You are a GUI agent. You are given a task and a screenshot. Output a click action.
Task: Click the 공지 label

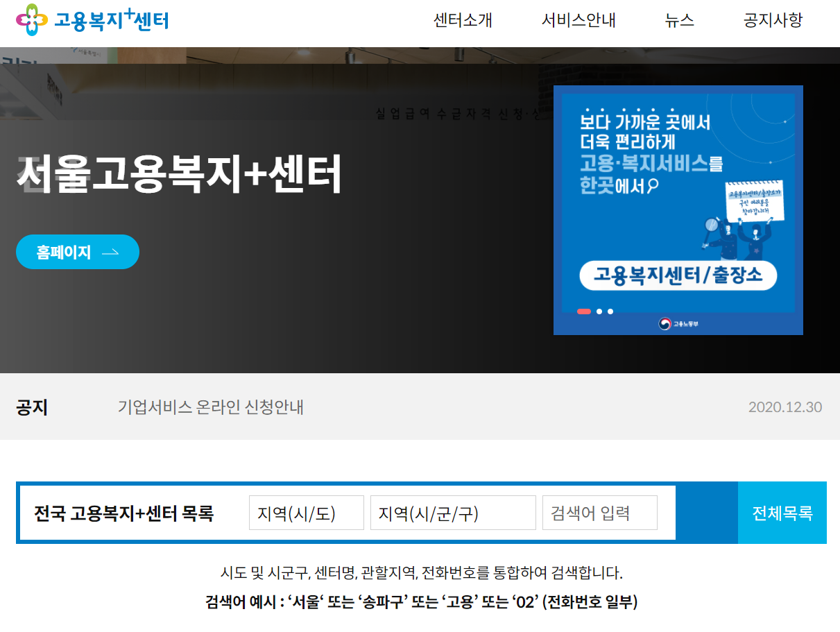tap(32, 407)
